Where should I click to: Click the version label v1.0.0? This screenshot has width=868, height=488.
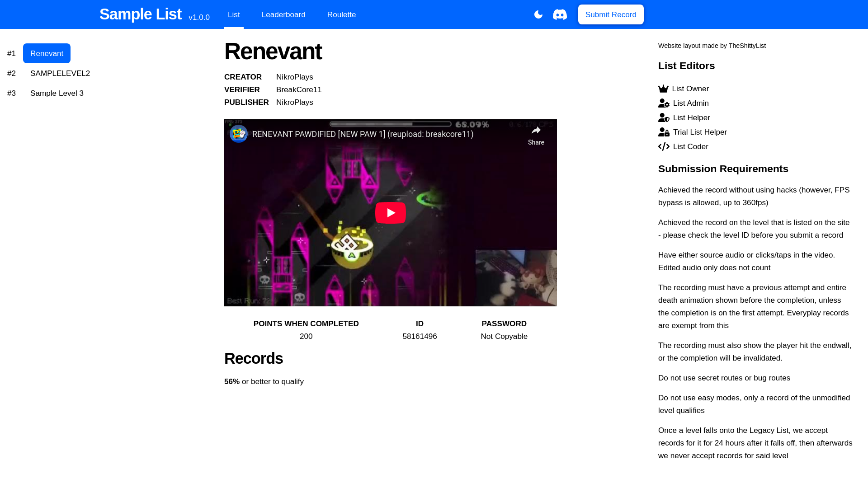[199, 18]
